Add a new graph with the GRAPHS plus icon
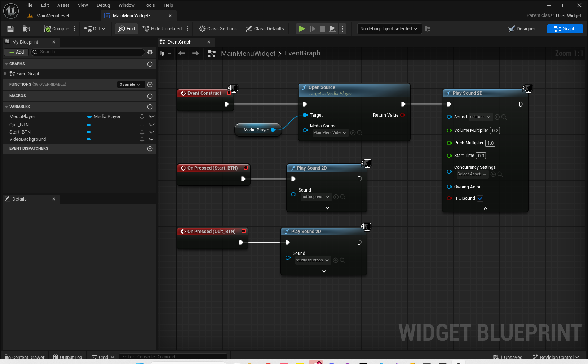588x364 pixels. tap(150, 64)
